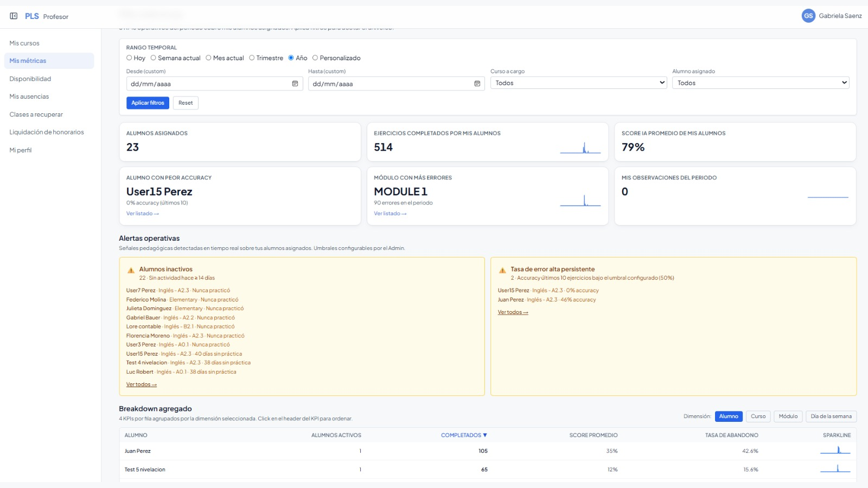Switch dimension to Curso
The width and height of the screenshot is (868, 488).
tap(758, 416)
